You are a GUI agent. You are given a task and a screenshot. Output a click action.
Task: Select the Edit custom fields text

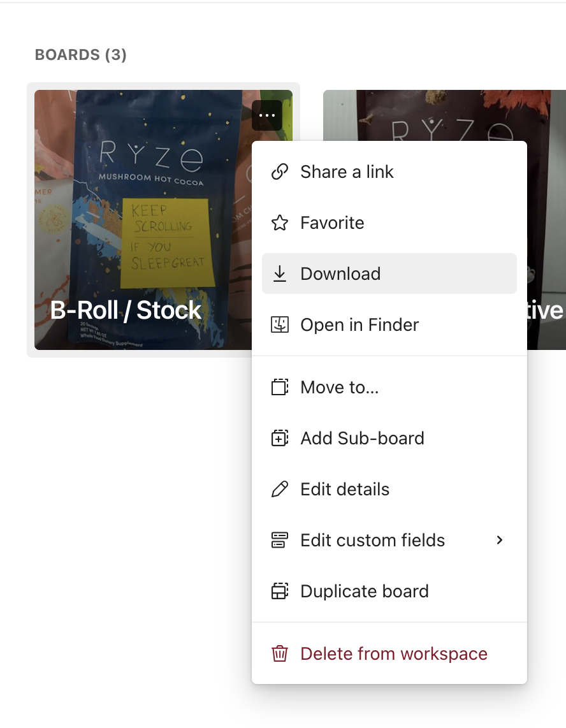point(373,541)
